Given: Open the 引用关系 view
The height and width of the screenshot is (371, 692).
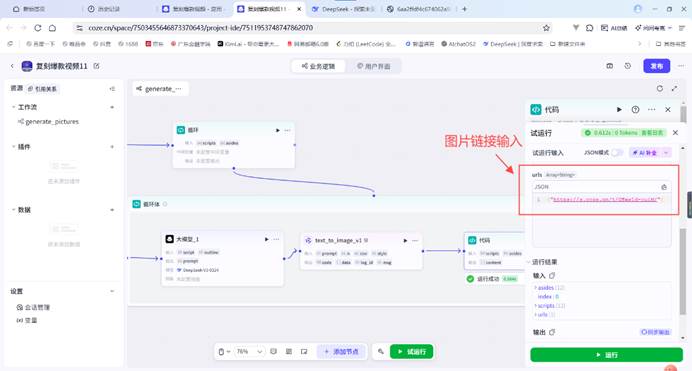Looking at the screenshot, I should click(42, 89).
